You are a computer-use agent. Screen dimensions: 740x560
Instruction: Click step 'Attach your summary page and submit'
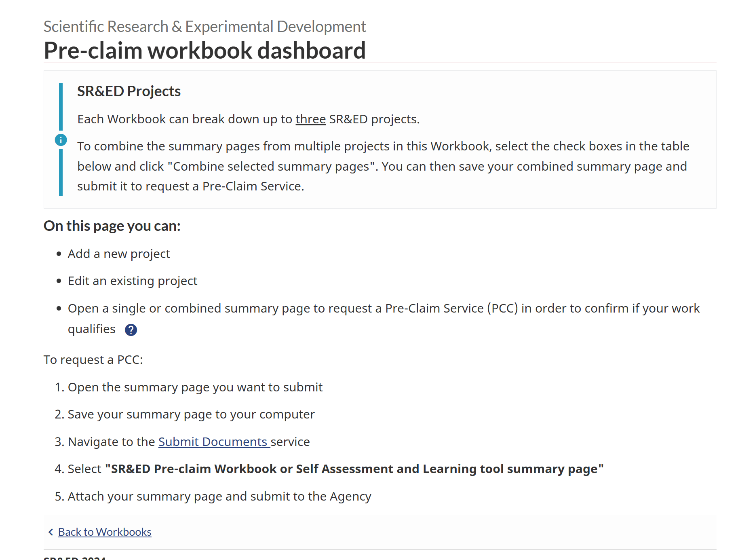tap(219, 497)
